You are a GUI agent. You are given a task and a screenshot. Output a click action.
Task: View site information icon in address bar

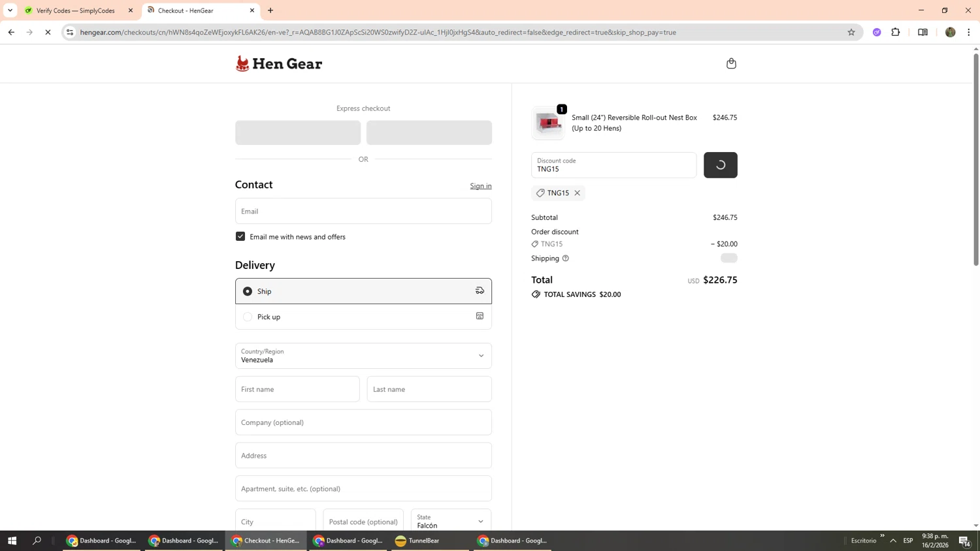[x=70, y=32]
